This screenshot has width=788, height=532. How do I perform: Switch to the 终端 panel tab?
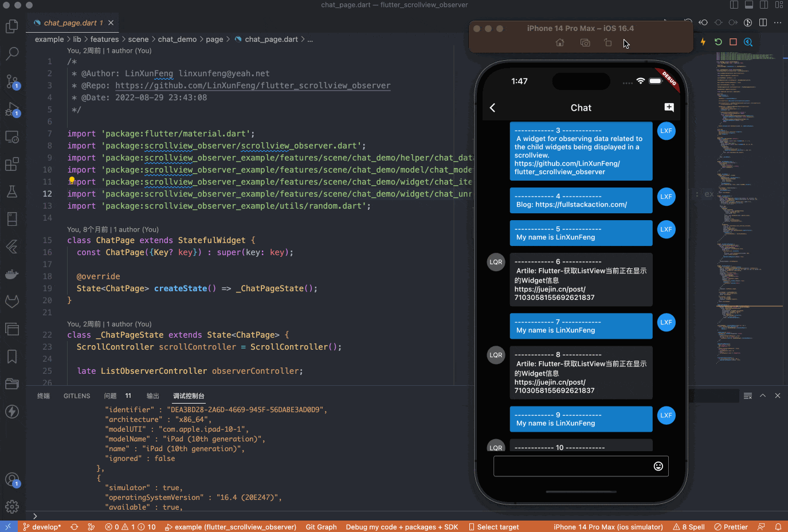(44, 396)
